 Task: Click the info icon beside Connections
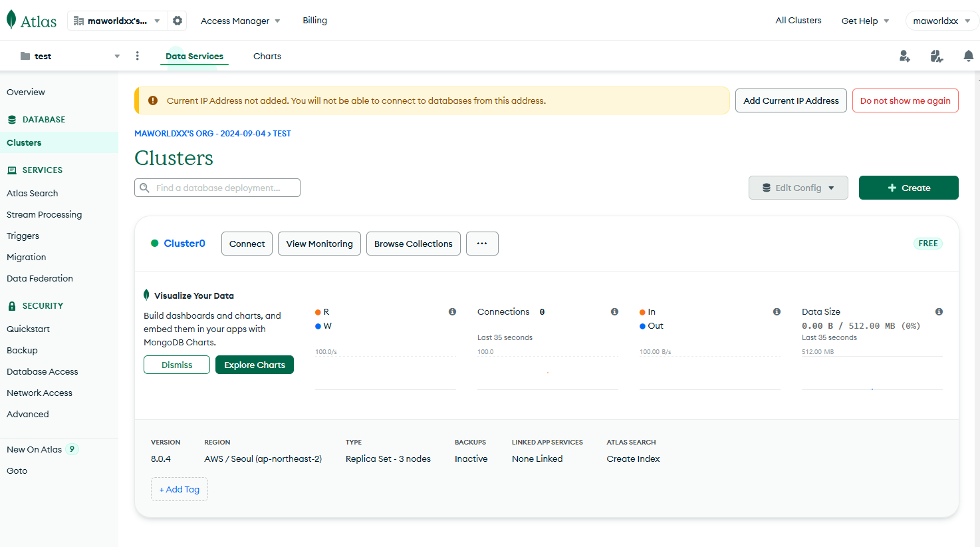click(x=614, y=311)
